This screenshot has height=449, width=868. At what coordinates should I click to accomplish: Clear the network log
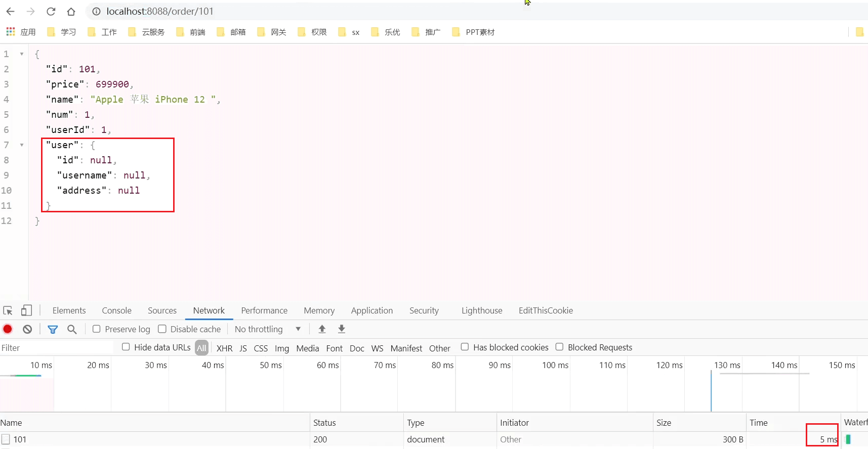point(27,329)
